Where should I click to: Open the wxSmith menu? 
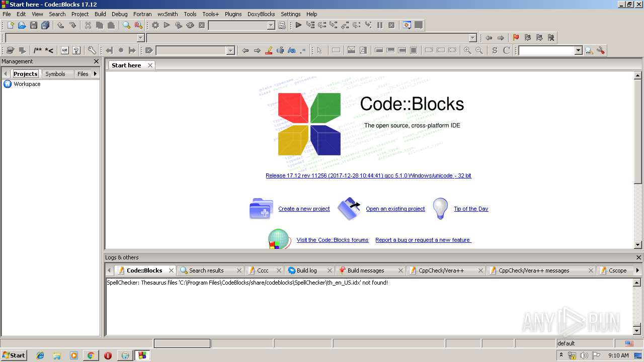click(168, 14)
